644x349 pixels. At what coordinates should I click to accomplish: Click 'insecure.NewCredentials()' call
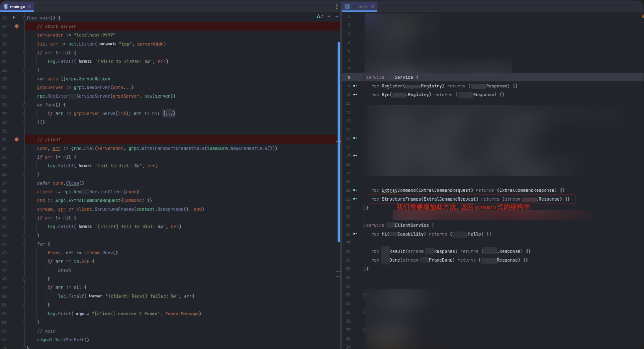[x=240, y=148]
